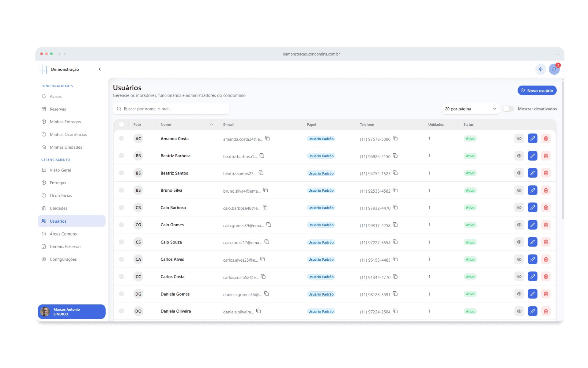The width and height of the screenshot is (588, 368).
Task: Copy Beatriz Barbosa's phone number
Action: click(x=395, y=156)
